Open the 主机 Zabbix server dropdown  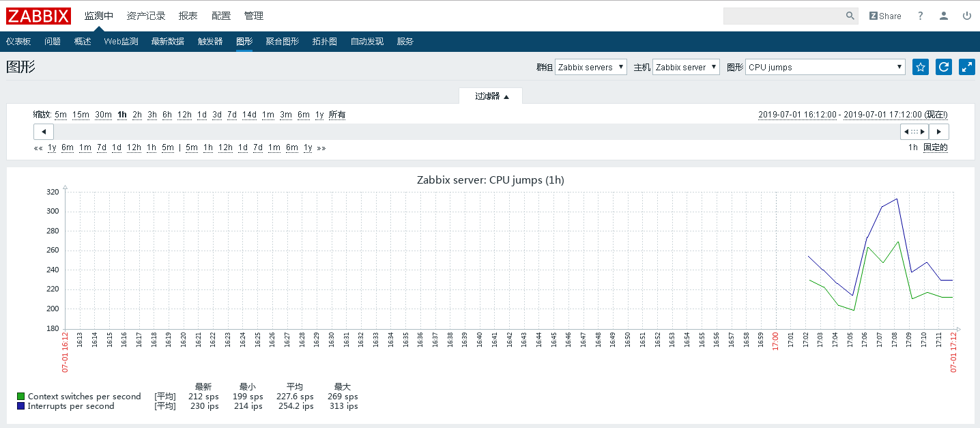point(686,67)
